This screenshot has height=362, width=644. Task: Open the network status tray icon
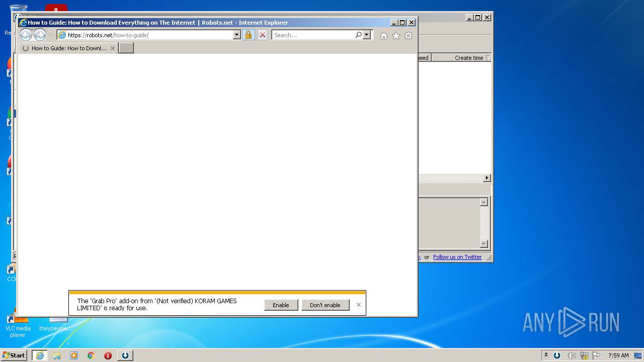pos(584,355)
